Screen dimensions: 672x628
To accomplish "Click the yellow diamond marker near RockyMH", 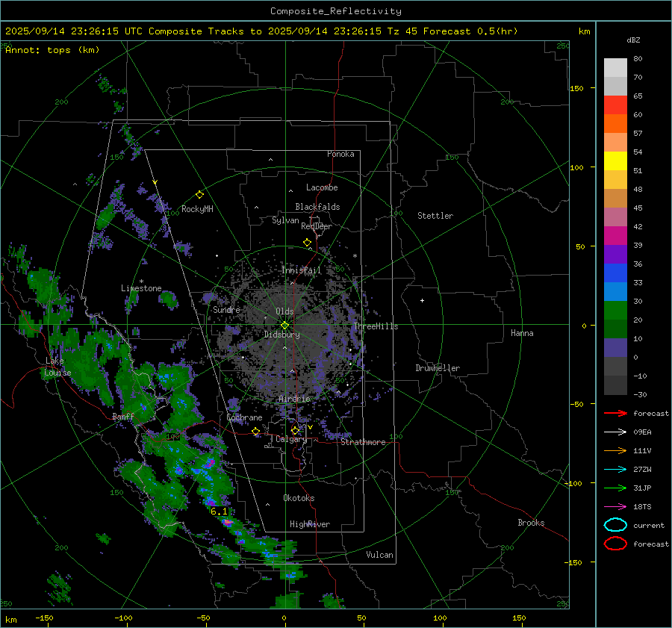I will 199,195.
